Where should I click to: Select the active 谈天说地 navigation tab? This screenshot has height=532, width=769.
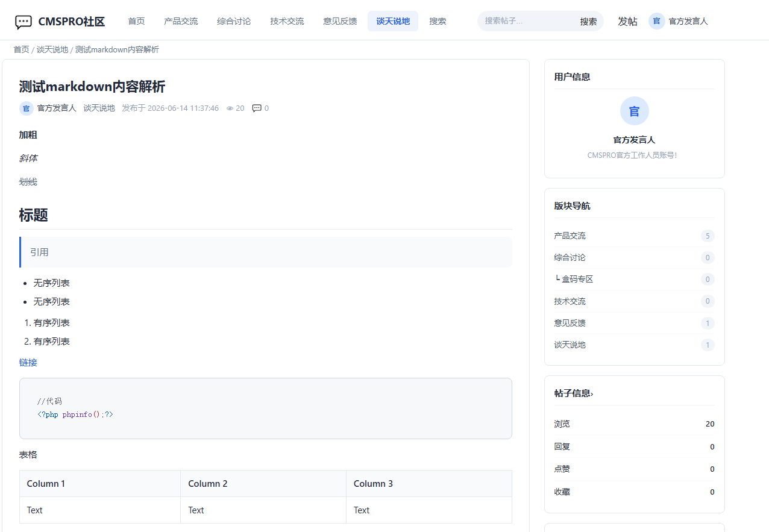[393, 21]
